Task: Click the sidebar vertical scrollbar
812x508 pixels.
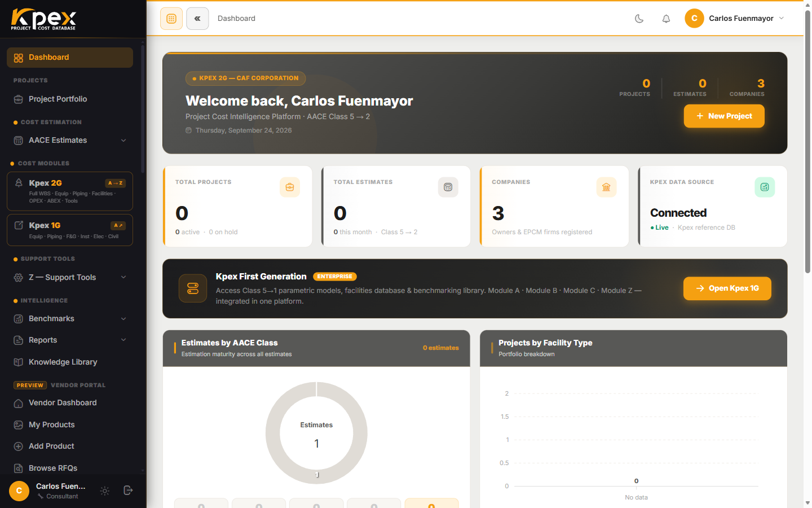Action: (143, 108)
